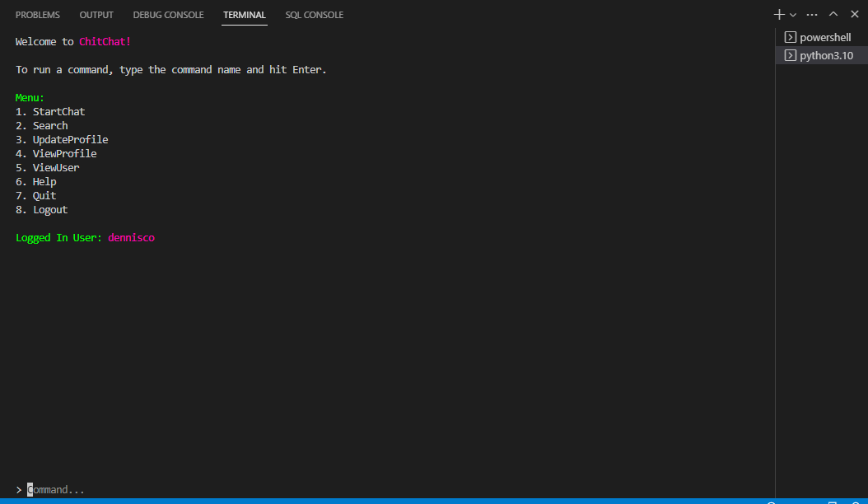Expand the powershell entry in the terminal list

click(x=826, y=36)
